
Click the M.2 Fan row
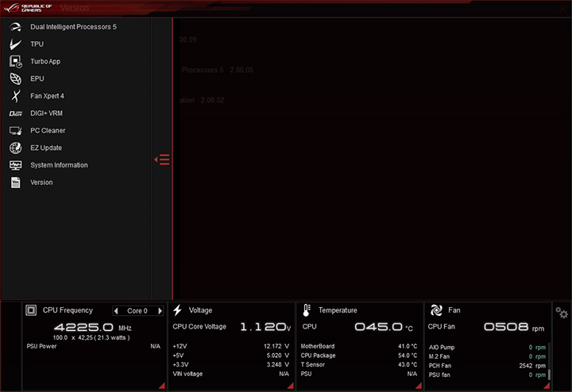487,356
